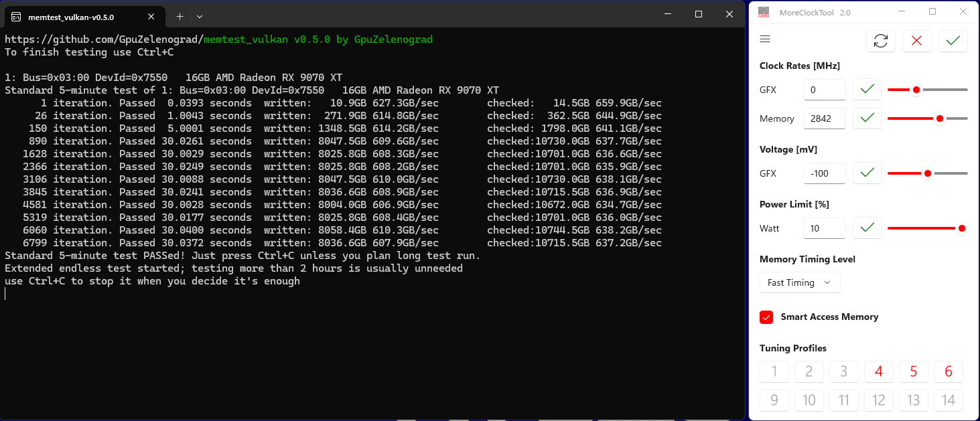Select tuning profile 13
The image size is (980, 421).
[x=914, y=400]
